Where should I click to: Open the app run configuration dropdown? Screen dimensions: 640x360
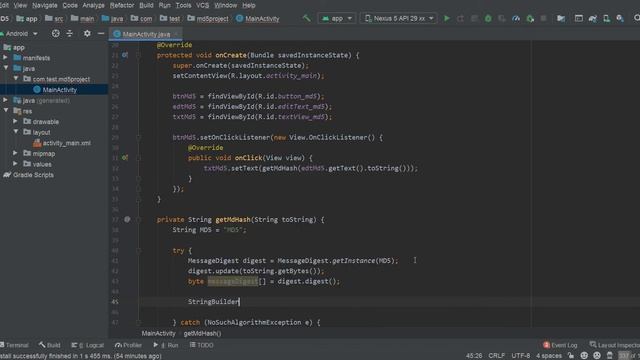(x=337, y=18)
